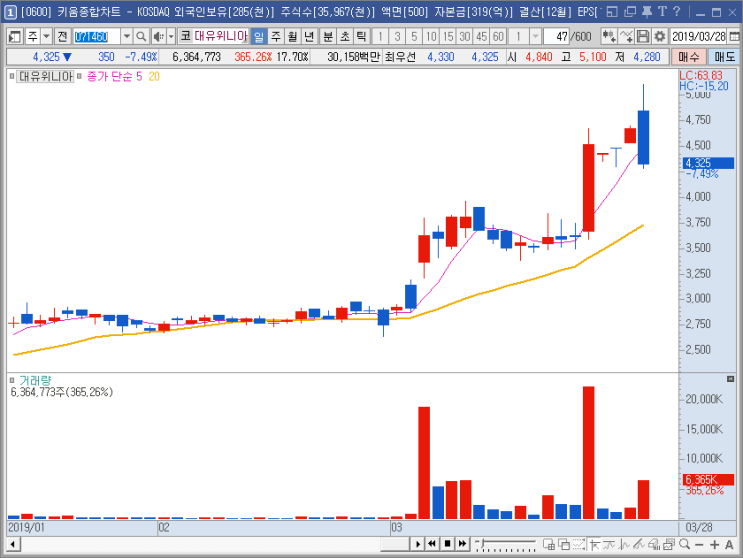The width and height of the screenshot is (743, 558).
Task: Open the interval value dropdown arrow
Action: pyautogui.click(x=535, y=36)
